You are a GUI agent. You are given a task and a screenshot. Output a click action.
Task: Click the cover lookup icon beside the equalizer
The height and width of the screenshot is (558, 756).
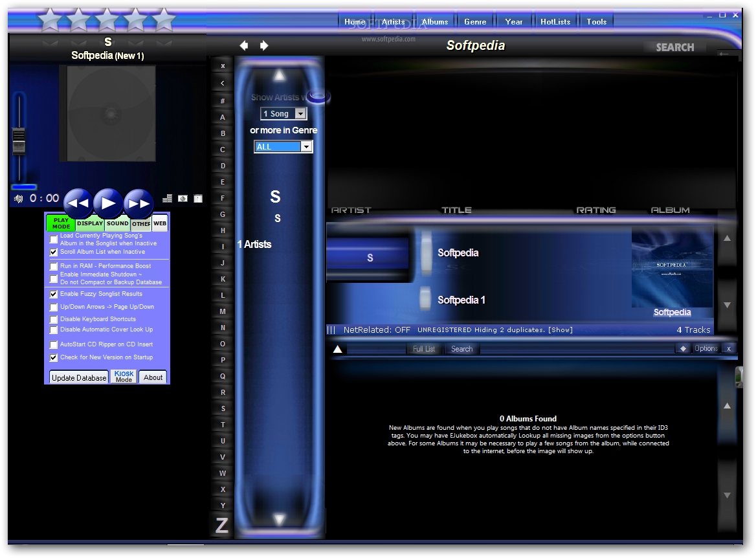(183, 198)
